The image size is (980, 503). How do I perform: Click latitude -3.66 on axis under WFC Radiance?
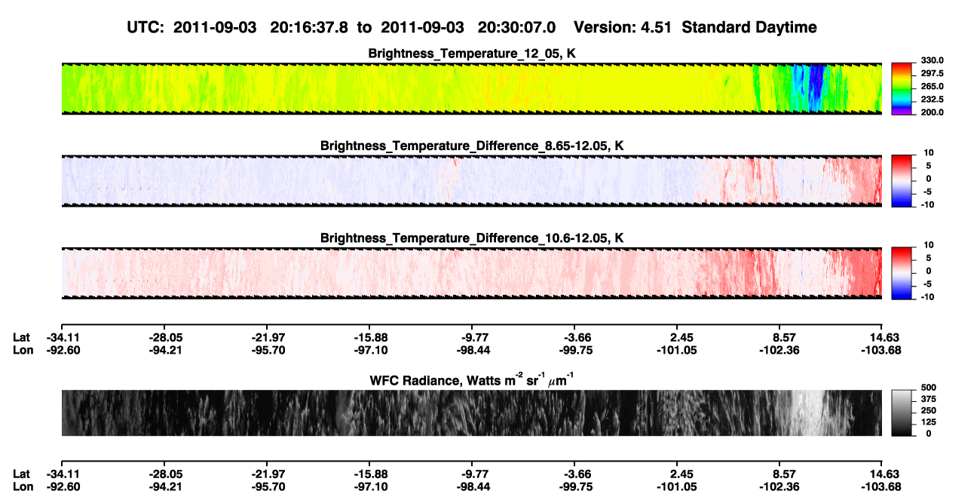(x=574, y=474)
